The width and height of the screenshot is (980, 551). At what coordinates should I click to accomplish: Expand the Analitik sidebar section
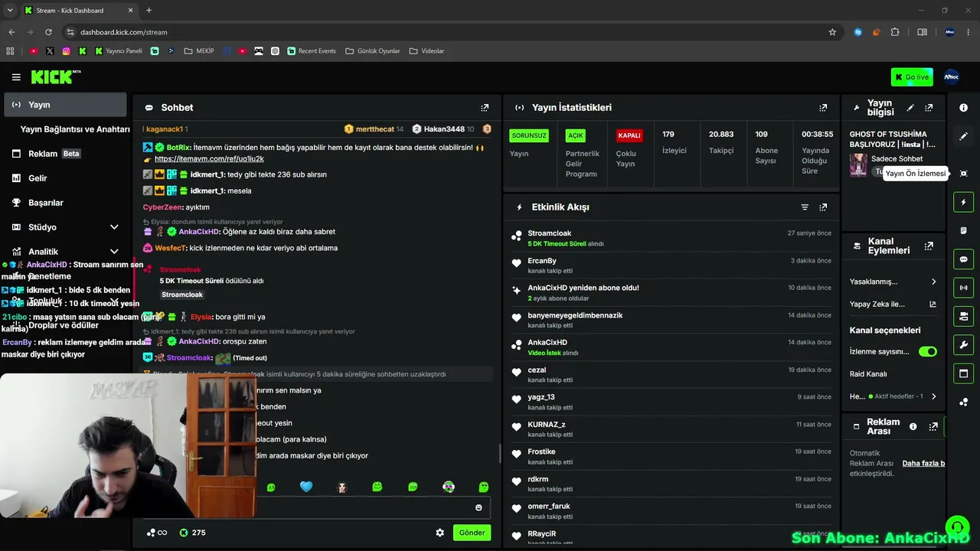[x=114, y=252]
